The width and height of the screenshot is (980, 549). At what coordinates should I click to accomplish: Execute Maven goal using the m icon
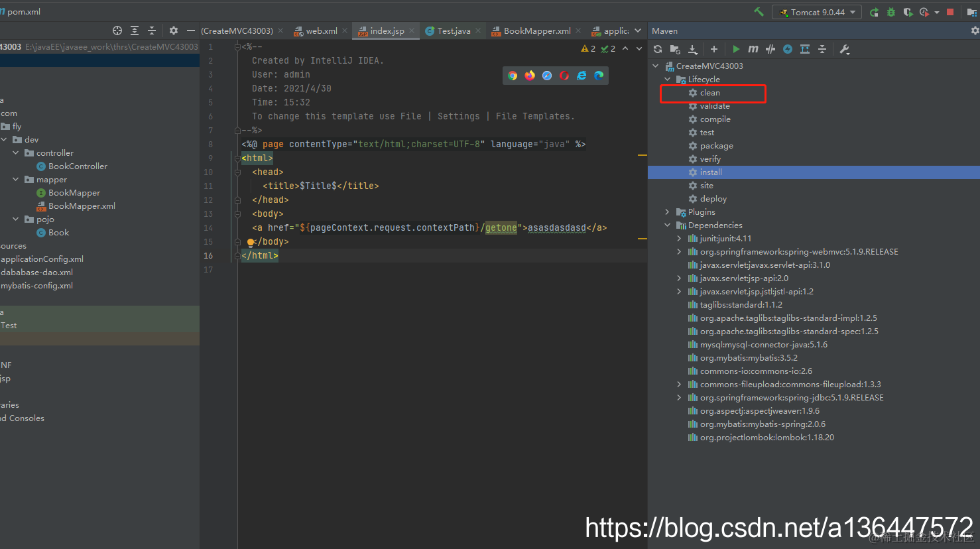coord(753,49)
